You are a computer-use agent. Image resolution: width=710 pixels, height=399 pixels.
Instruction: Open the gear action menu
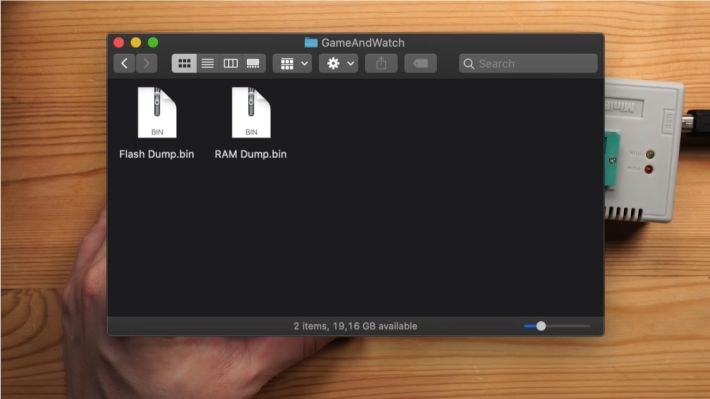tap(338, 63)
